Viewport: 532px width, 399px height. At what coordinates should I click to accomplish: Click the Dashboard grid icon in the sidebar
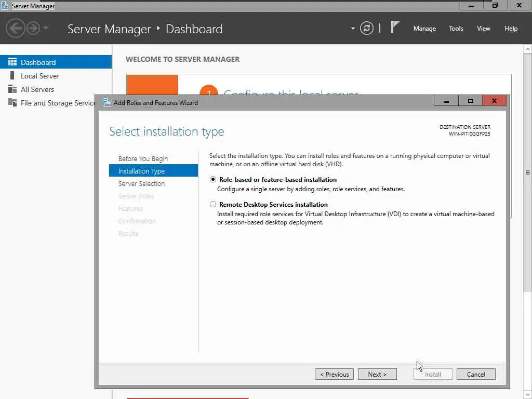pos(12,62)
